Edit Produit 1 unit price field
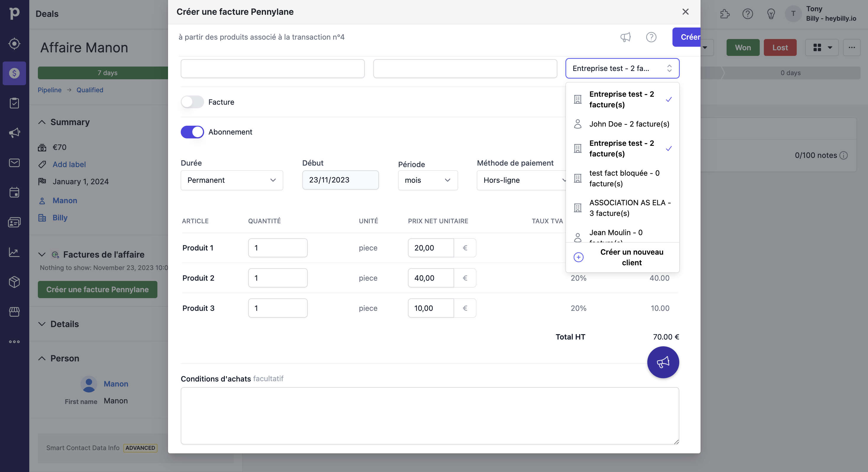 pos(431,248)
